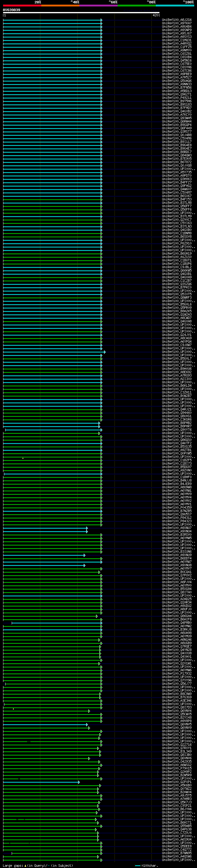This screenshot has height=868, width=197.
Task: Select hit label UniRef100_A7KCY0
Action: (x=177, y=115)
